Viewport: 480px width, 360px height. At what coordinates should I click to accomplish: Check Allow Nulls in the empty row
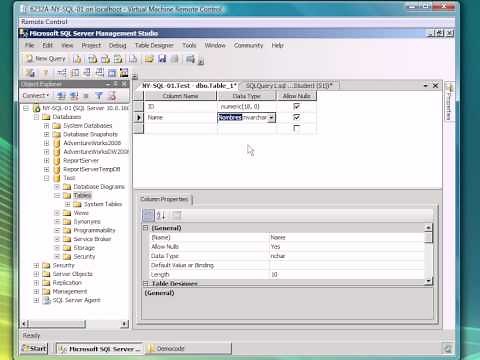[296, 128]
